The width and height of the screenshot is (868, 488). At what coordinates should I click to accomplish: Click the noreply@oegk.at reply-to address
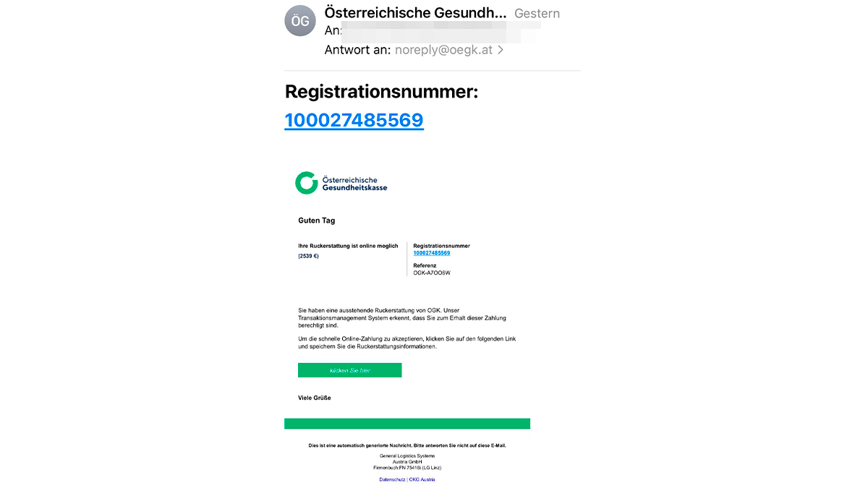[443, 51]
